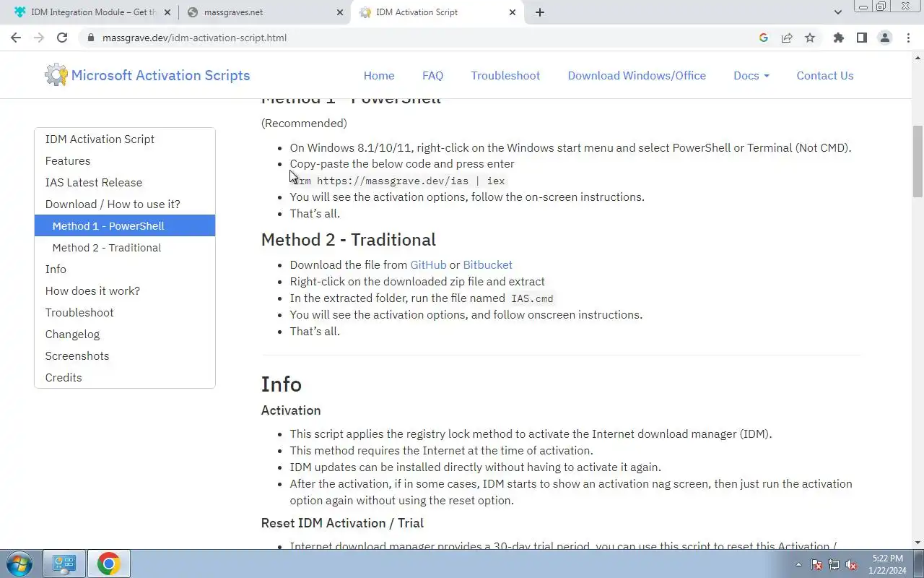Click the Chrome icon in the taskbar
The width and height of the screenshot is (924, 578).
click(x=108, y=564)
